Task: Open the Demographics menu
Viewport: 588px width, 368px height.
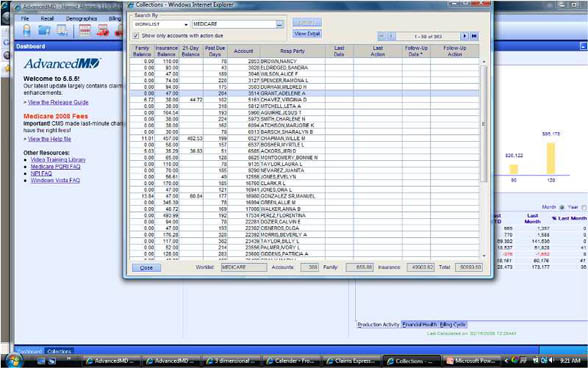Action: 81,18
